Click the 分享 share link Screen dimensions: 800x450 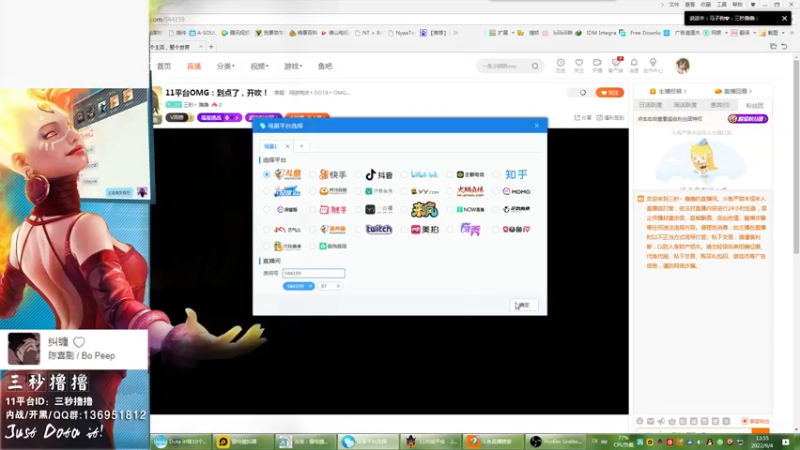click(x=583, y=118)
